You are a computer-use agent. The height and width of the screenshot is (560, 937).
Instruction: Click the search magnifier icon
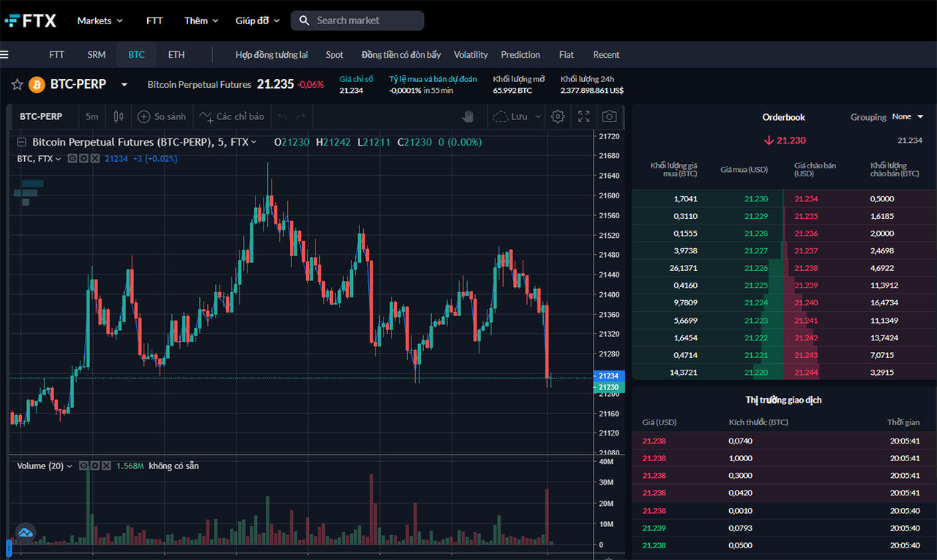(x=305, y=20)
